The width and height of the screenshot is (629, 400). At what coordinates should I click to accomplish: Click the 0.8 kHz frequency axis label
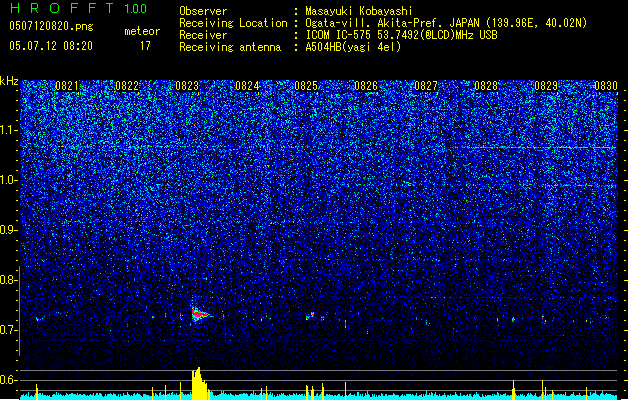click(8, 280)
